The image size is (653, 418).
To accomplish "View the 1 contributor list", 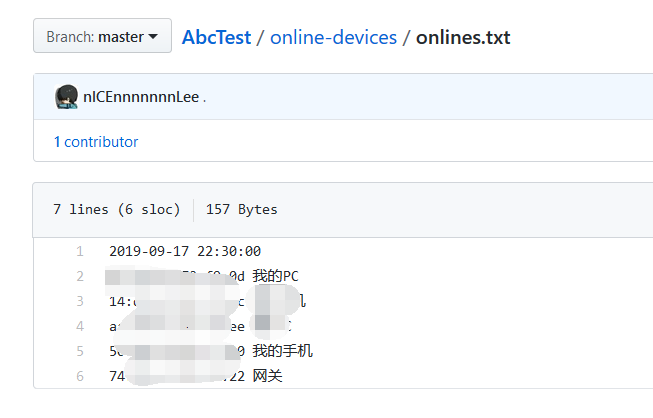I will (x=96, y=142).
